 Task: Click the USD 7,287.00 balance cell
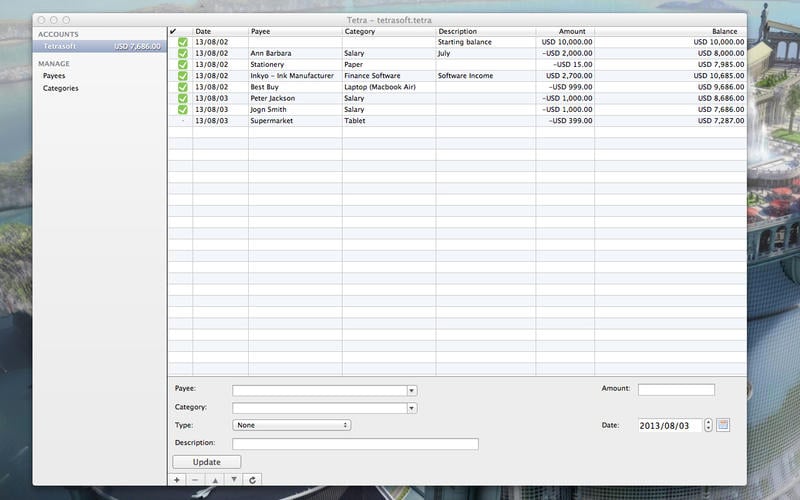pyautogui.click(x=670, y=121)
